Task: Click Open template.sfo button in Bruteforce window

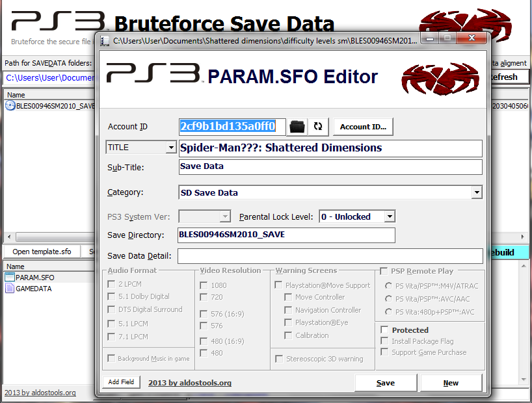Action: point(42,252)
